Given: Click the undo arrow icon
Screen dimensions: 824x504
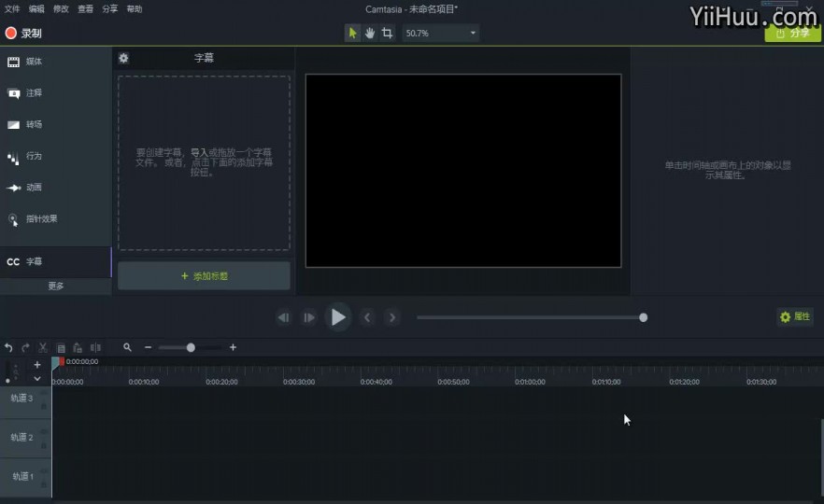Looking at the screenshot, I should [8, 347].
